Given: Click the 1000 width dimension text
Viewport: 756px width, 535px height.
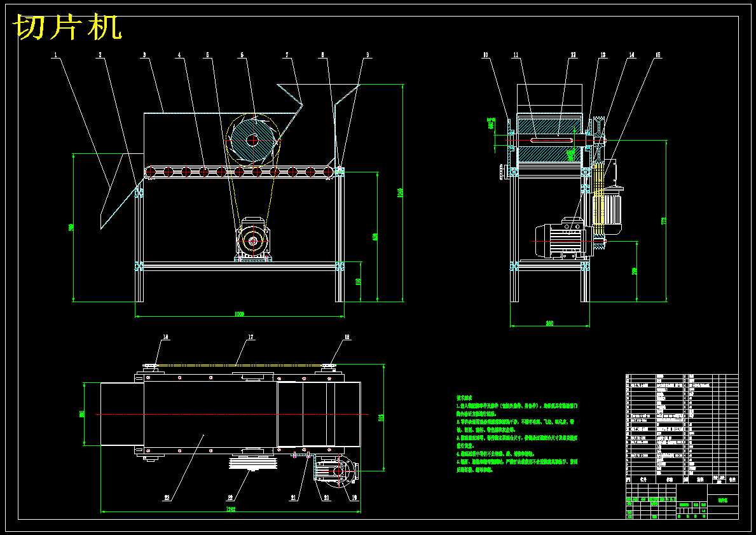Looking at the screenshot, I should click(240, 314).
